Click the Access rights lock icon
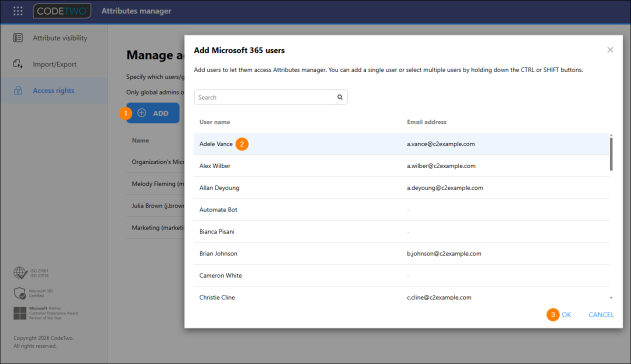The image size is (631, 364). pos(18,90)
